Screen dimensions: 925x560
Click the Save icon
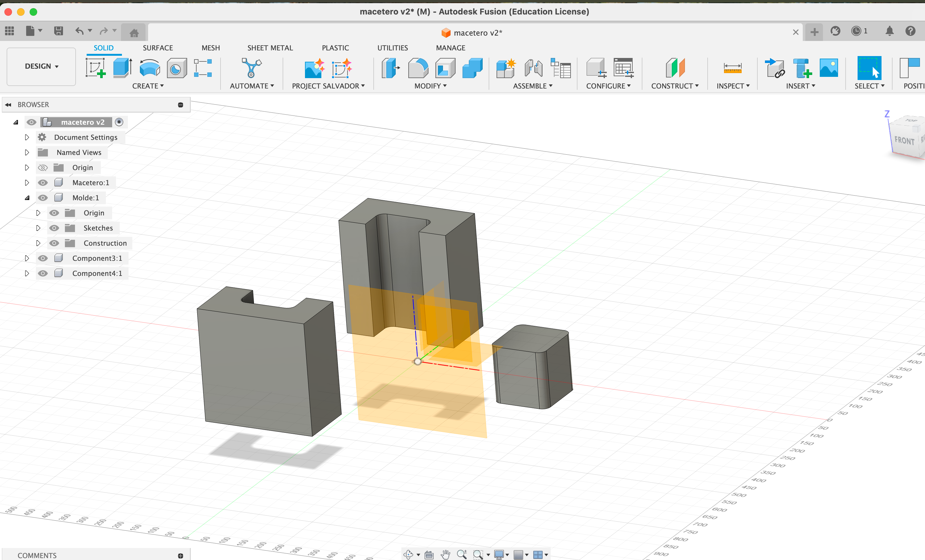(59, 31)
